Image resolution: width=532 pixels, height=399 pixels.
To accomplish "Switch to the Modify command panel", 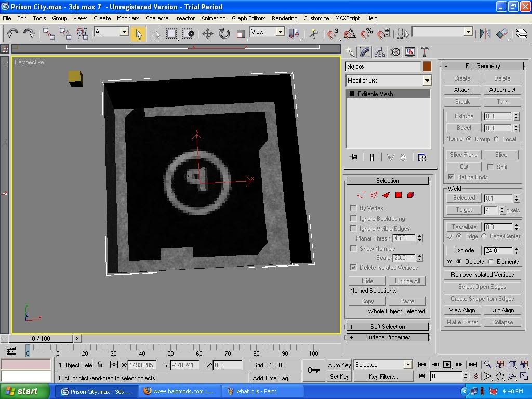I will pyautogui.click(x=365, y=52).
